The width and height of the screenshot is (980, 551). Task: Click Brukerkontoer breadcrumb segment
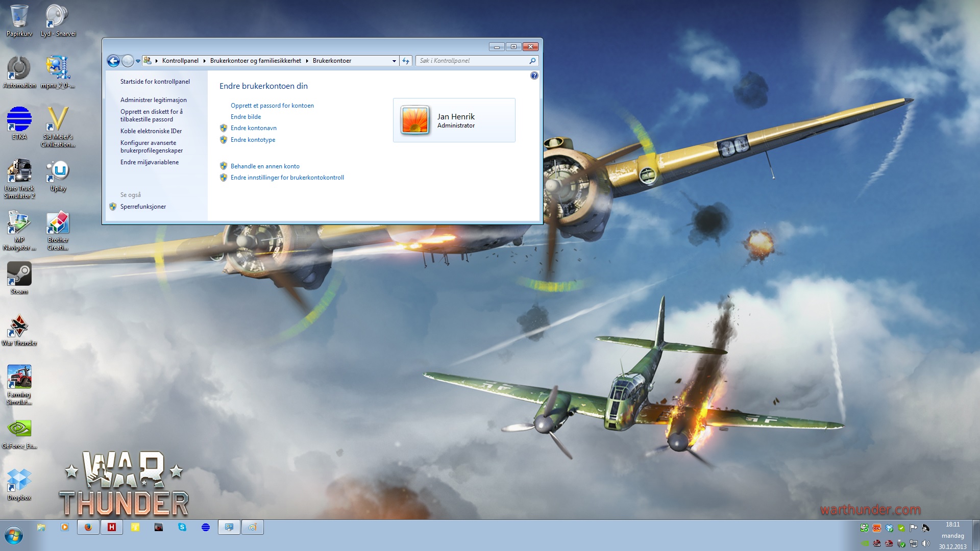pyautogui.click(x=332, y=61)
